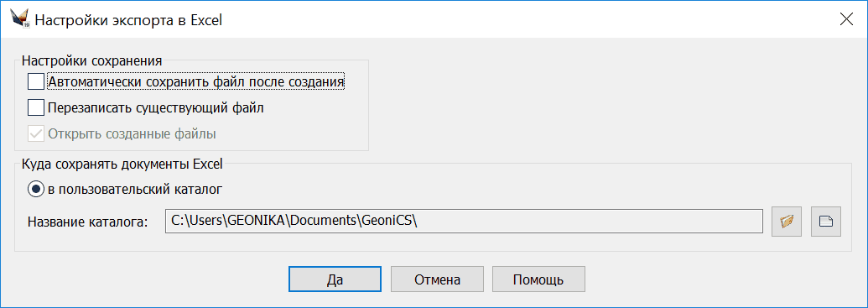Close the Excel export settings dialog
This screenshot has height=308, width=868.
(x=846, y=19)
